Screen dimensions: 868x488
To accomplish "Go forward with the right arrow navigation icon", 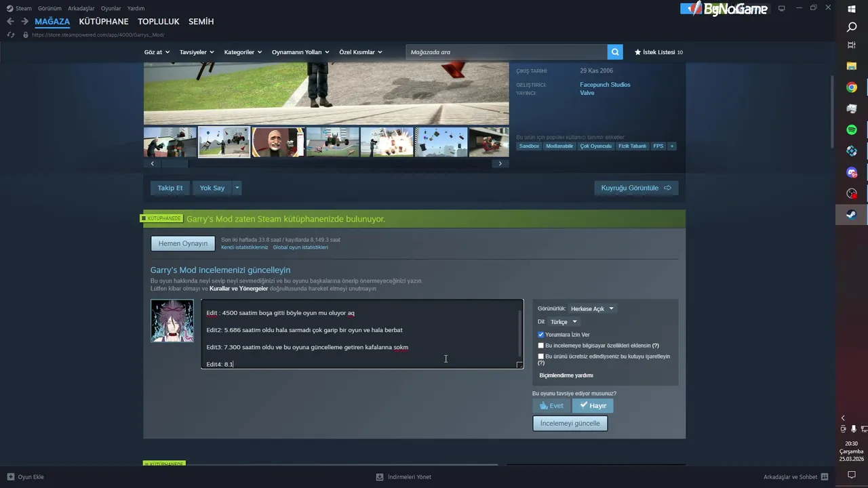I will click(x=24, y=22).
